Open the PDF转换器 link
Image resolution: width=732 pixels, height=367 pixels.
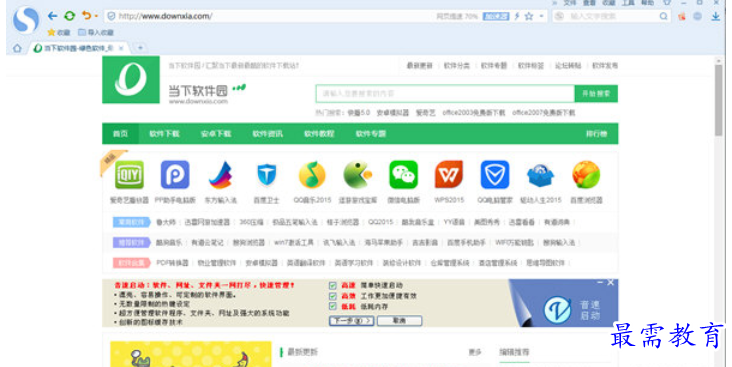tap(172, 263)
